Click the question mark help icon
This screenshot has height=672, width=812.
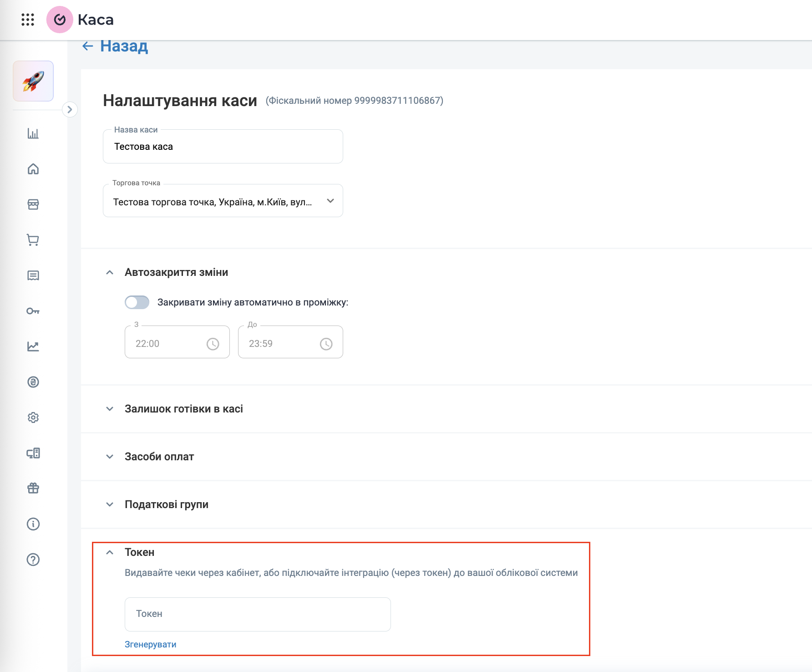coord(33,560)
